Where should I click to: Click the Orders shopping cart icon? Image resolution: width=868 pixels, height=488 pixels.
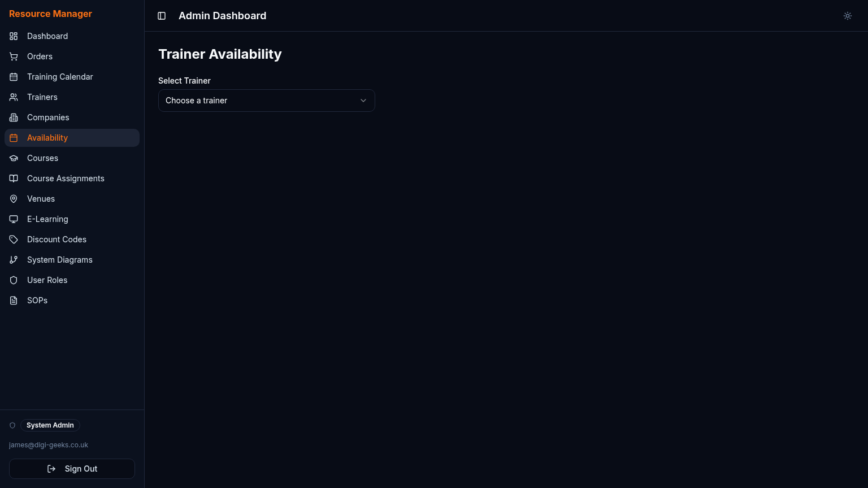point(14,56)
